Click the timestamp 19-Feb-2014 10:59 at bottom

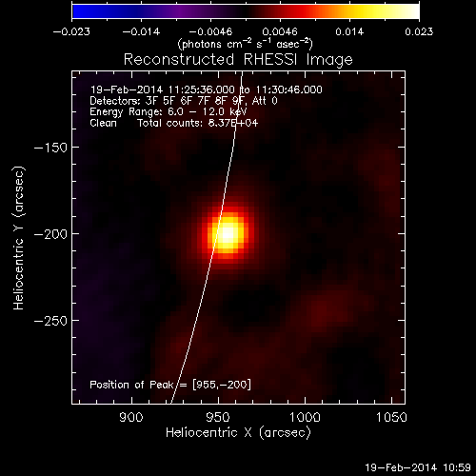418,467
